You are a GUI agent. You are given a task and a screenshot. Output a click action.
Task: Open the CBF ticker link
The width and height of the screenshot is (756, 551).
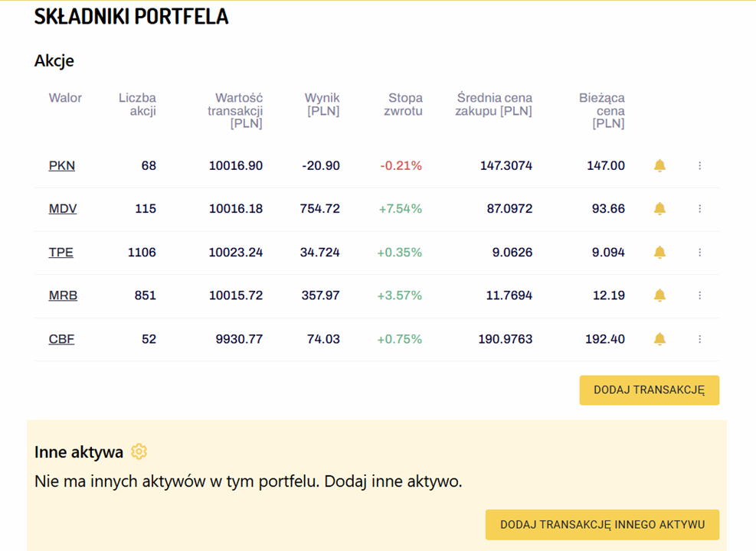pyautogui.click(x=61, y=339)
